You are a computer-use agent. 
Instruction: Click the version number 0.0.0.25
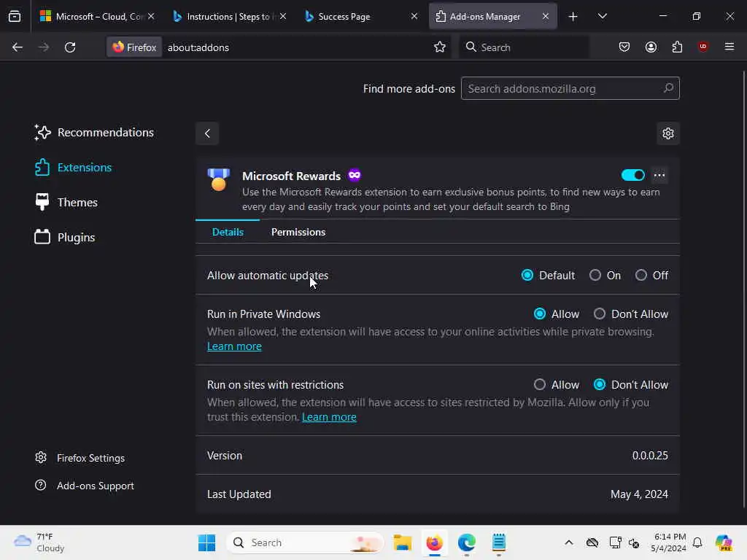[650, 455]
